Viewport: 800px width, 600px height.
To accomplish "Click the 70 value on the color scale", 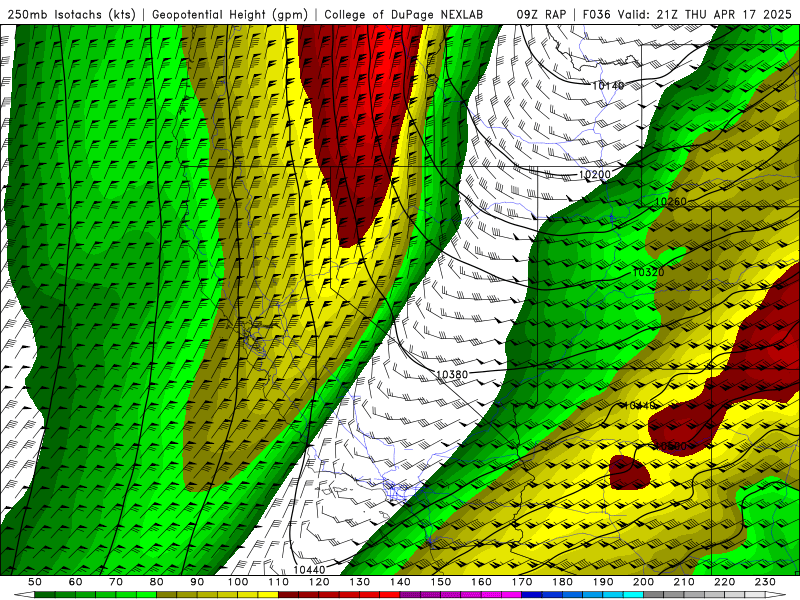I will point(116,582).
